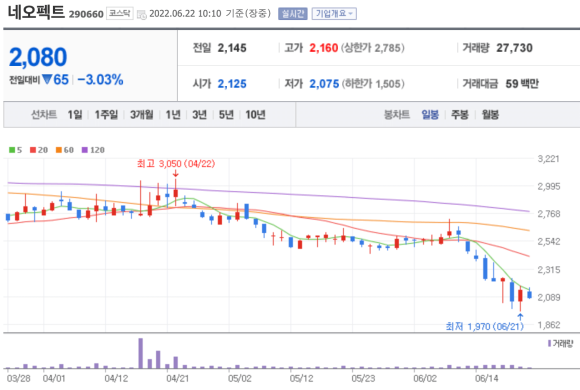Switch to 일봉 daily candle chart
Viewport: 580px width, 390px height.
coord(430,115)
